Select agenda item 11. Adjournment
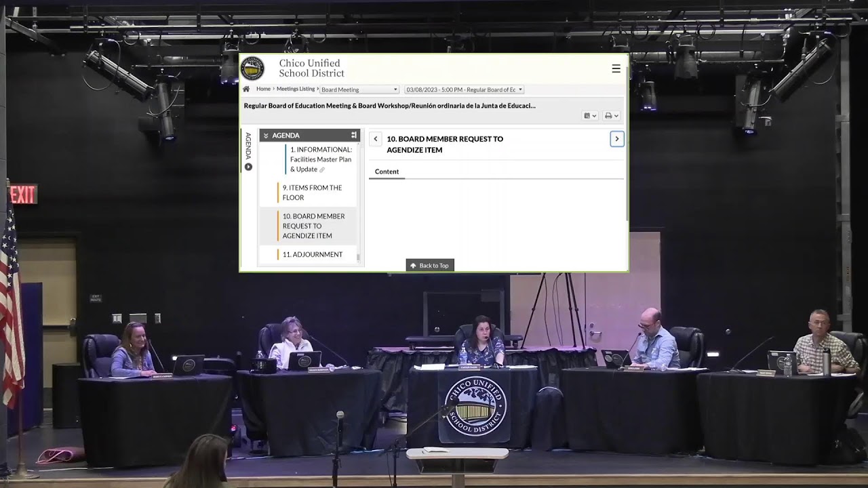The width and height of the screenshot is (868, 488). pyautogui.click(x=313, y=255)
